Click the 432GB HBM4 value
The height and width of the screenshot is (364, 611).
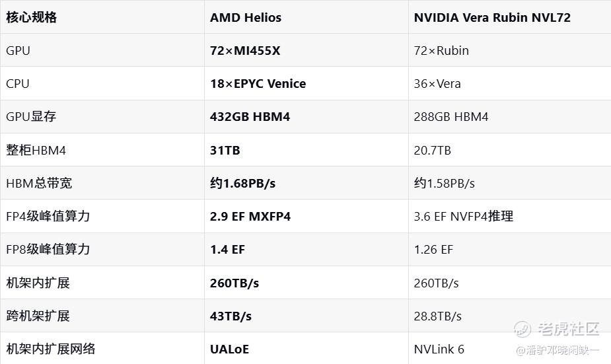coord(250,117)
